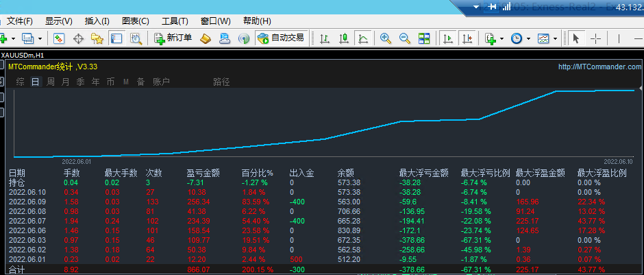The width and height of the screenshot is (644, 275).
Task: Expand the Templates dropdown arrow
Action: point(556,39)
